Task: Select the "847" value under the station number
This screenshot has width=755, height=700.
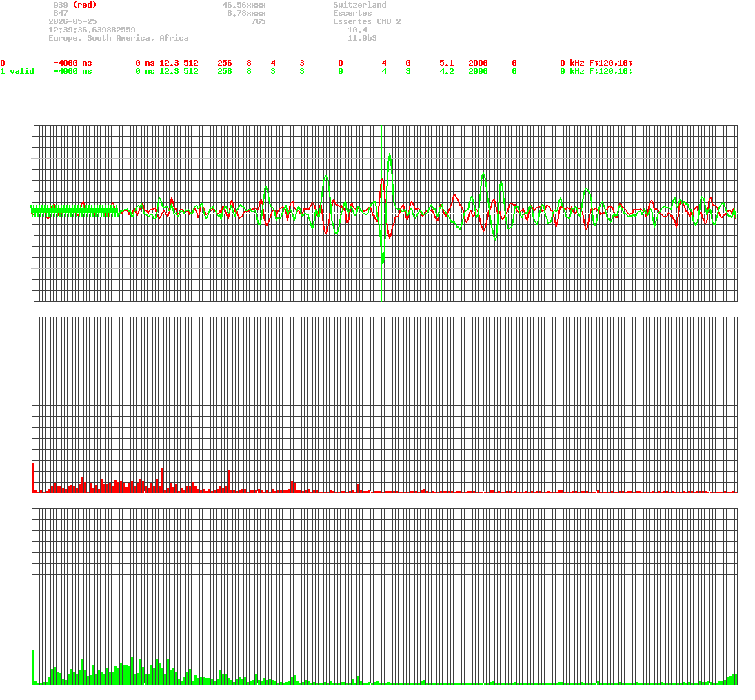Action: tap(61, 14)
